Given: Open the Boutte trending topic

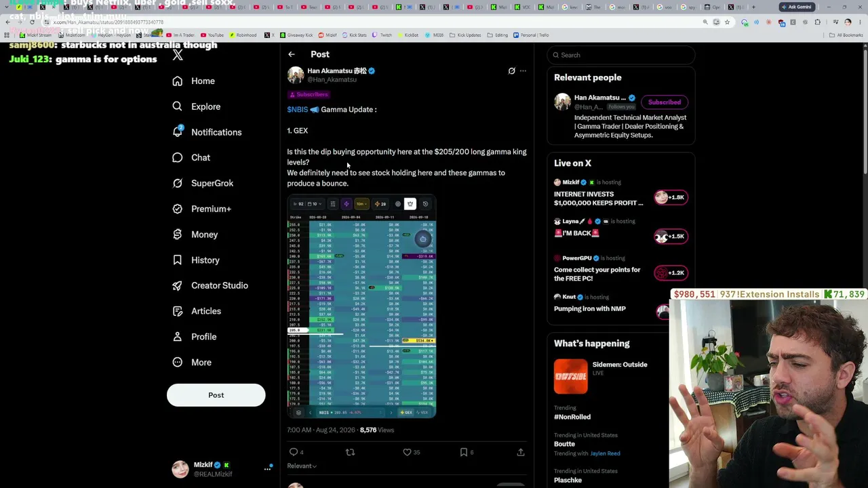Looking at the screenshot, I should [x=564, y=444].
